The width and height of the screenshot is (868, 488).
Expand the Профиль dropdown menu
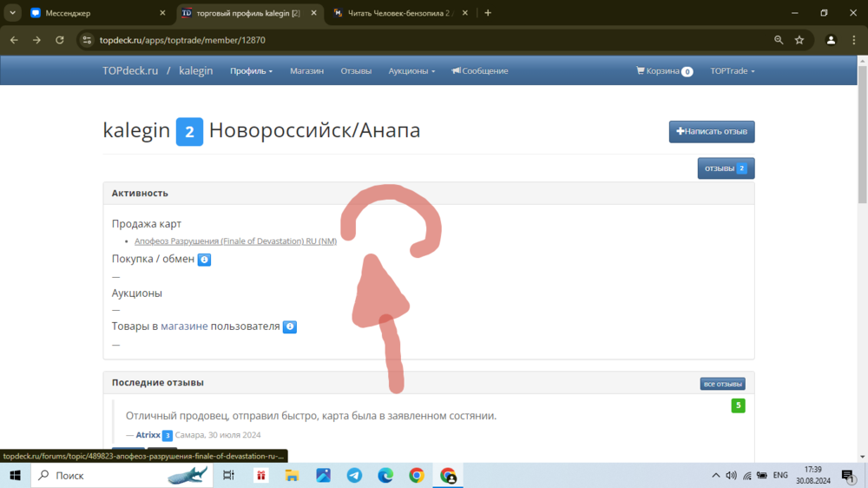251,71
